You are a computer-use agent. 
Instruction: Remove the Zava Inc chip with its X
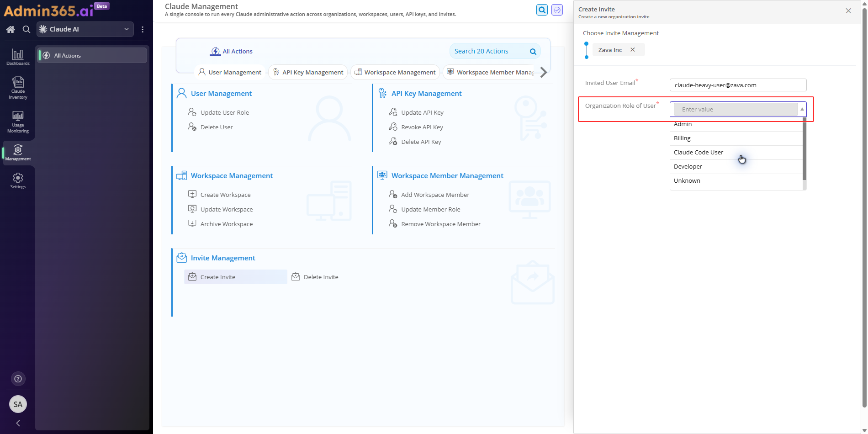pyautogui.click(x=633, y=50)
